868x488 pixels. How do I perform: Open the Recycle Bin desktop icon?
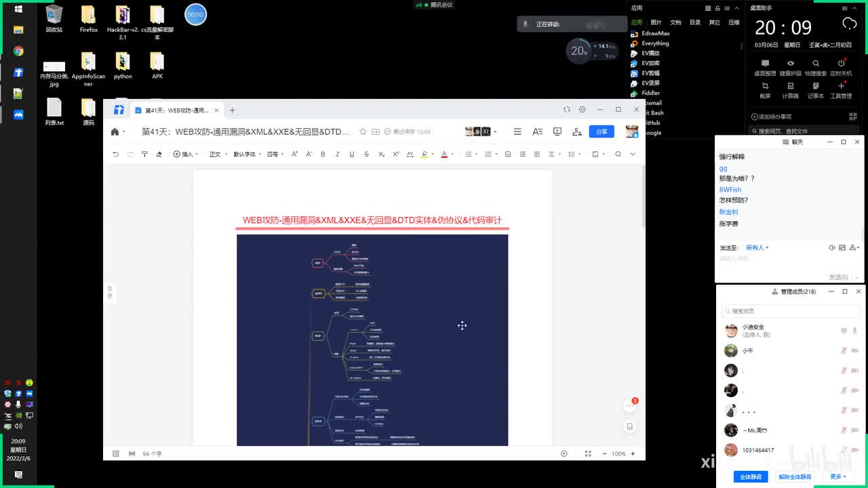[x=54, y=19]
